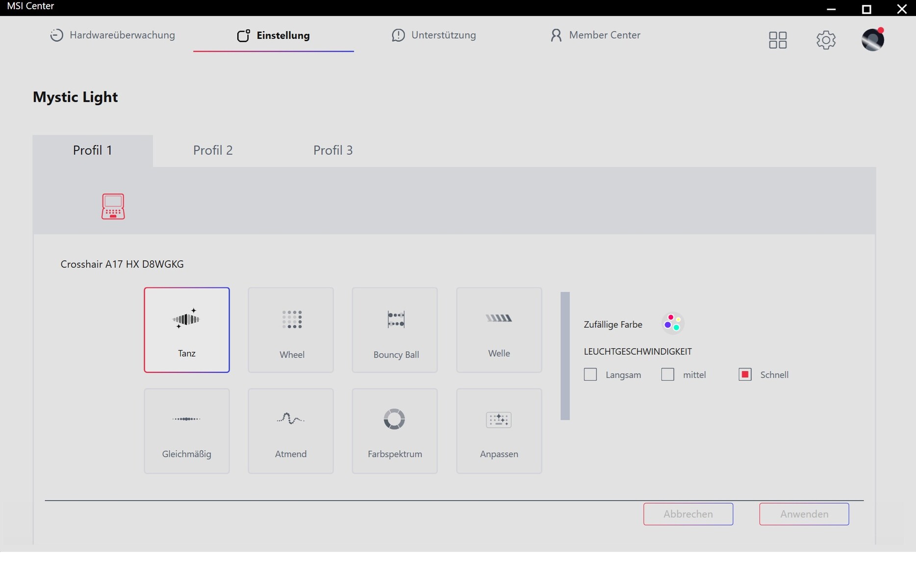Maximize the MSI Center window
916x588 pixels.
pos(866,9)
